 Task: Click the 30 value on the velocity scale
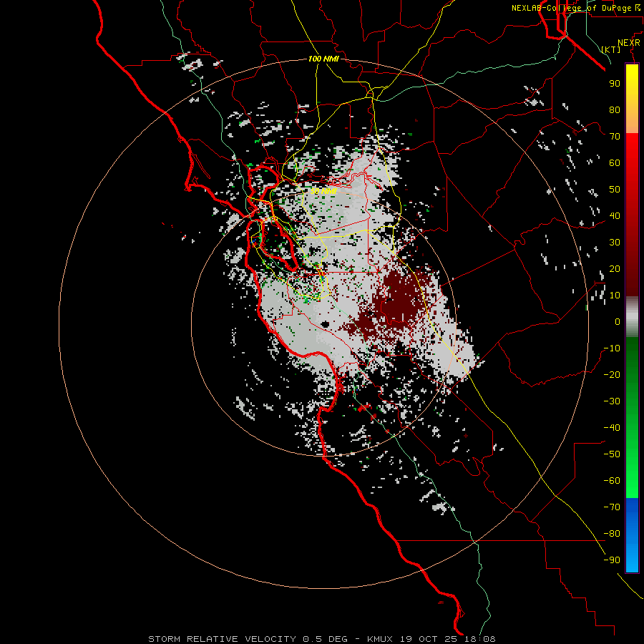[615, 243]
